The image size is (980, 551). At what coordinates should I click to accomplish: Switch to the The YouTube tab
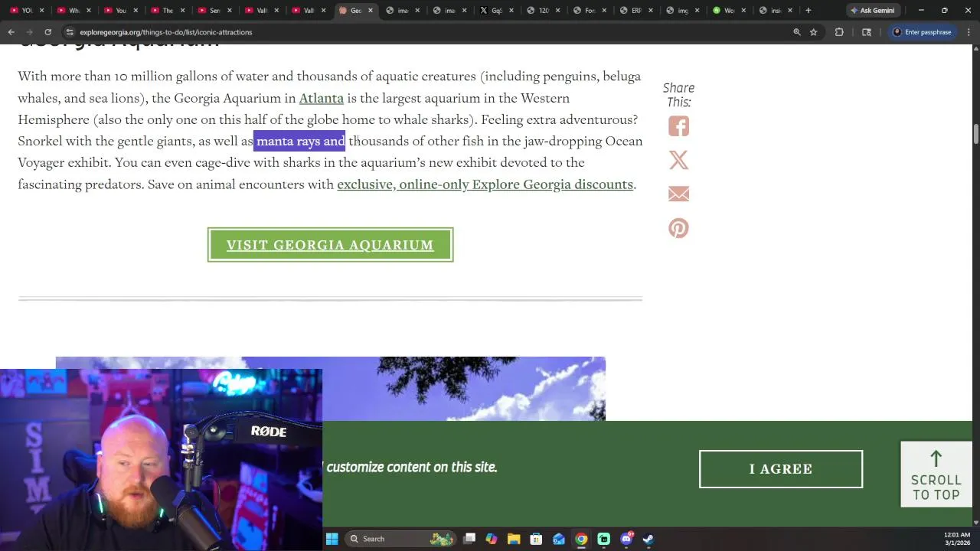point(168,11)
